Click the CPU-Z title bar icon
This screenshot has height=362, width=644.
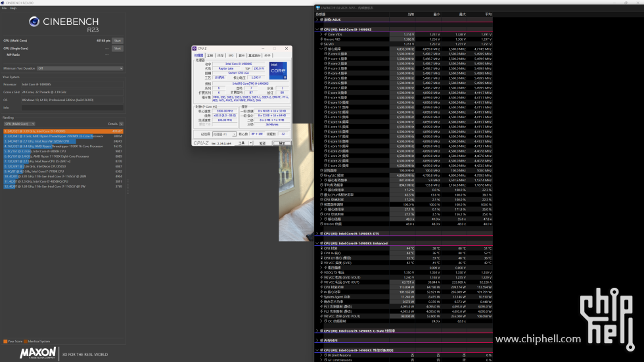click(195, 49)
